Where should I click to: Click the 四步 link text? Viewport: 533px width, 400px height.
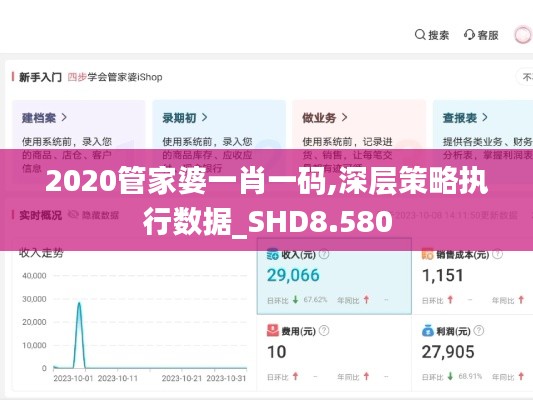tap(77, 77)
